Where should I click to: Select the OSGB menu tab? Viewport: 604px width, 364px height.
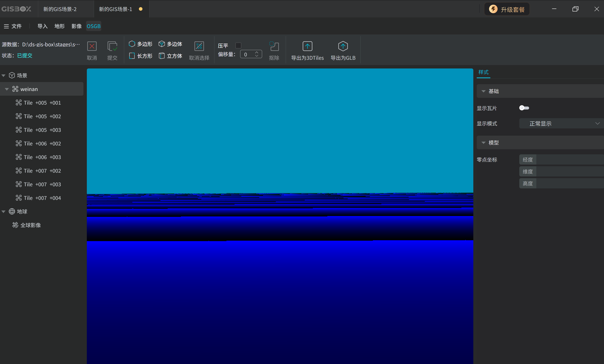94,26
